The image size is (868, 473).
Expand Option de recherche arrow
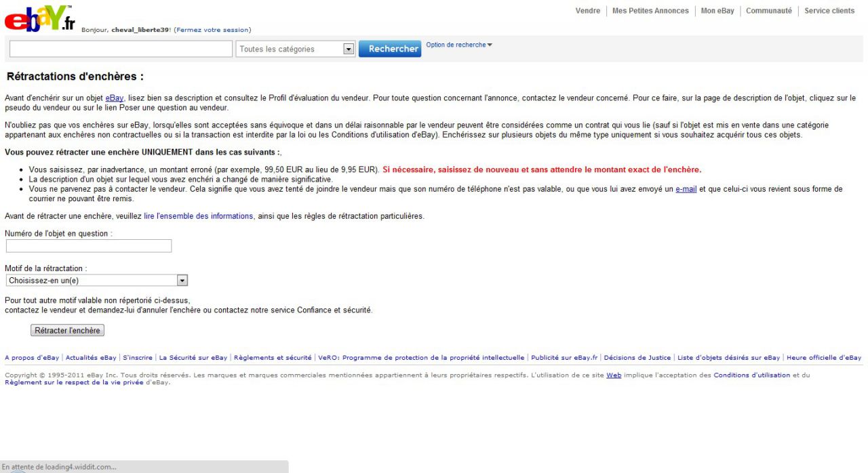490,45
